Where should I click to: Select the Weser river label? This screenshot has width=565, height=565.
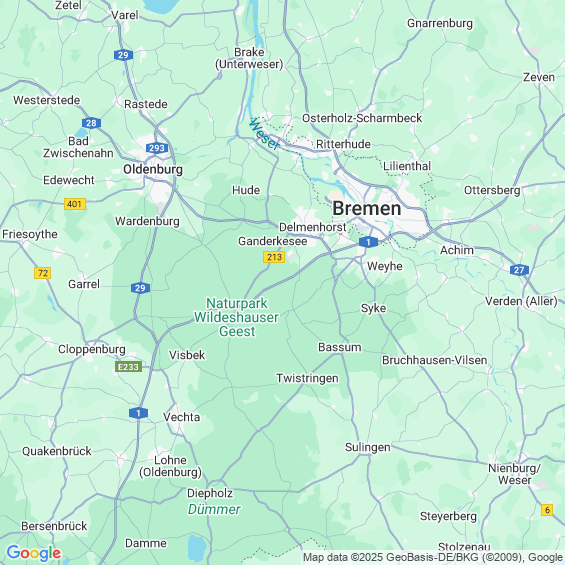[x=264, y=134]
